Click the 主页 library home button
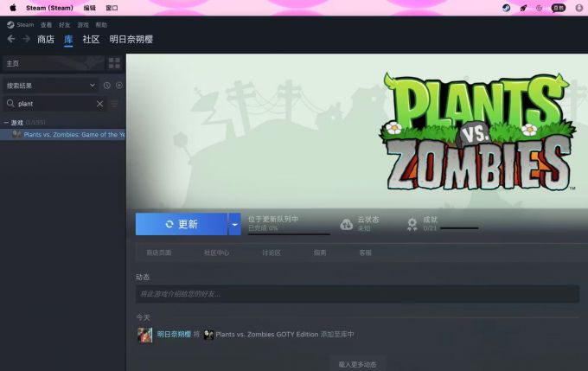The width and height of the screenshot is (588, 371). pyautogui.click(x=54, y=63)
